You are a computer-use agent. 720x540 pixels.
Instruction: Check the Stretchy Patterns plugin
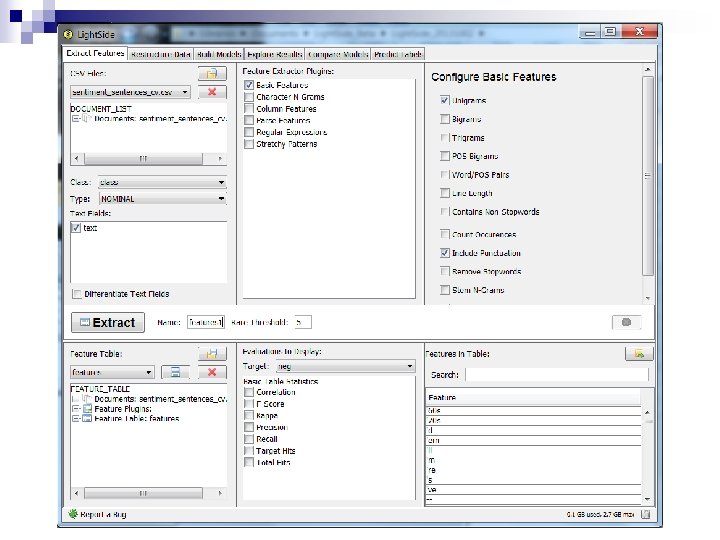(x=249, y=144)
